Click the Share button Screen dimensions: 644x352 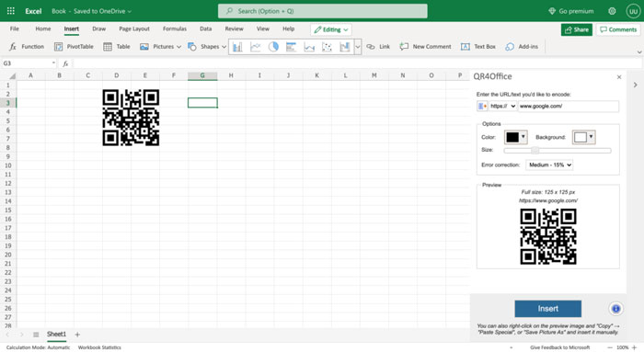[x=577, y=29]
